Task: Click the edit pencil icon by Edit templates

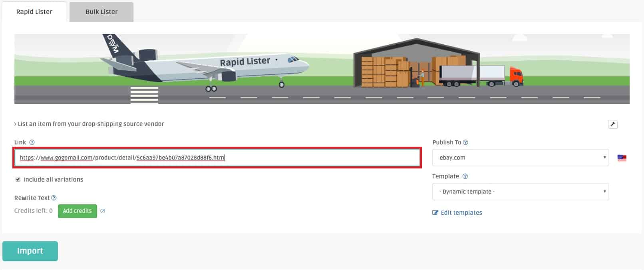Action: point(435,212)
